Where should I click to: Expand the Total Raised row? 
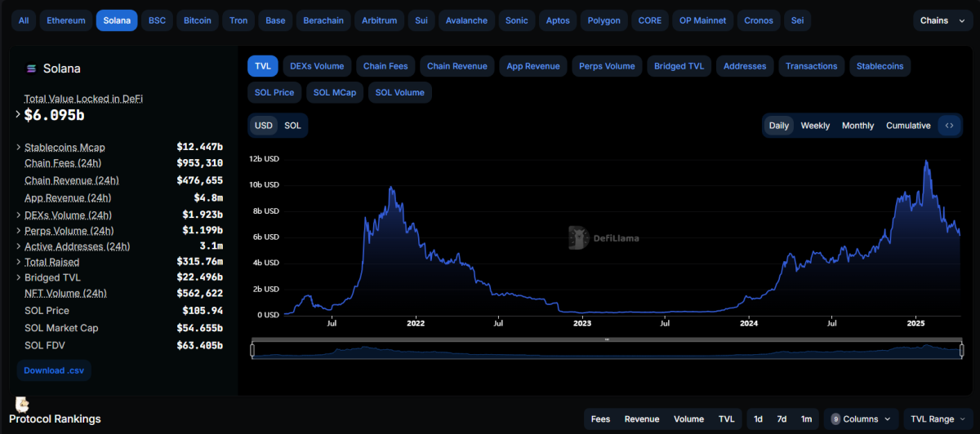point(19,262)
